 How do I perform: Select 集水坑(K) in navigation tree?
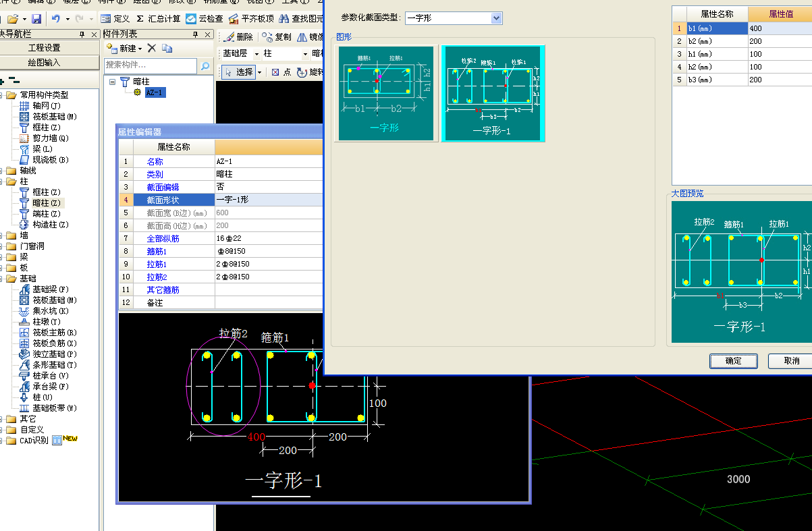[43, 310]
